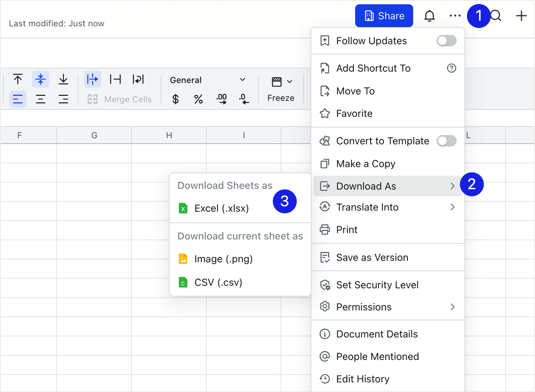The image size is (535, 392).
Task: Select the center horizontal alignment toggle
Action: click(x=41, y=99)
